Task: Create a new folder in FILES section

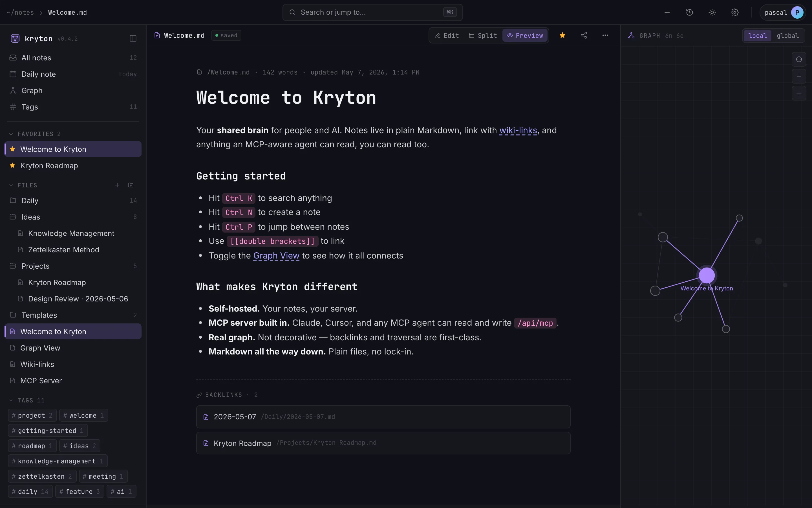Action: tap(131, 185)
